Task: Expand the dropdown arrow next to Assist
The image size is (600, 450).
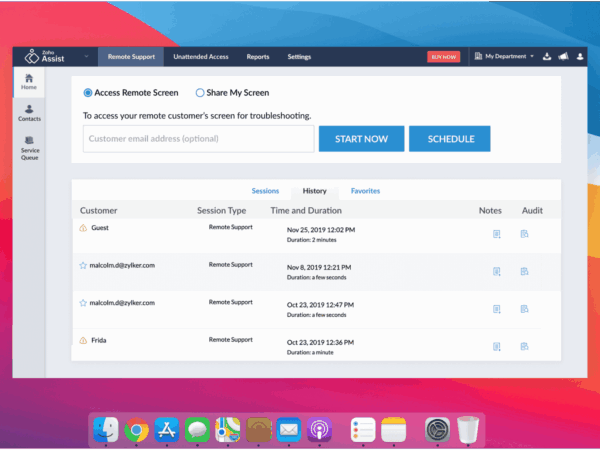Action: tap(86, 56)
